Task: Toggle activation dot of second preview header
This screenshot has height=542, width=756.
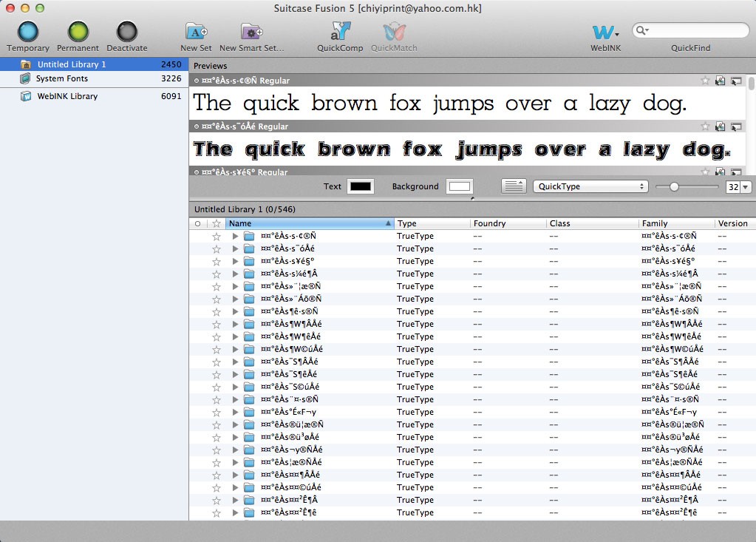Action: point(197,126)
